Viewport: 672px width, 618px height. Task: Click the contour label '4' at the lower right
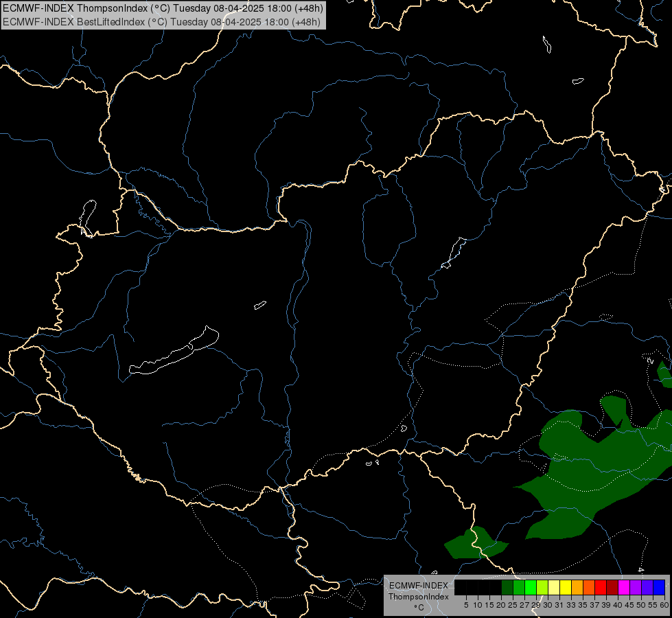coord(640,570)
